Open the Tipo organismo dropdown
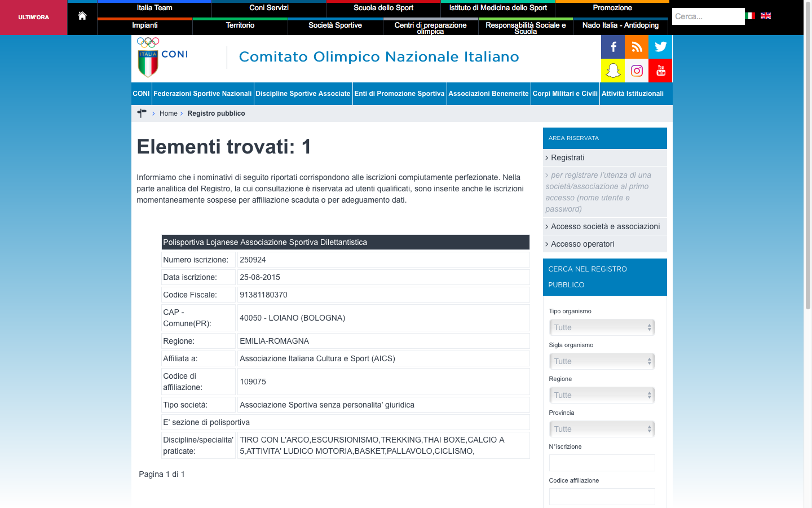812x508 pixels. [x=602, y=327]
